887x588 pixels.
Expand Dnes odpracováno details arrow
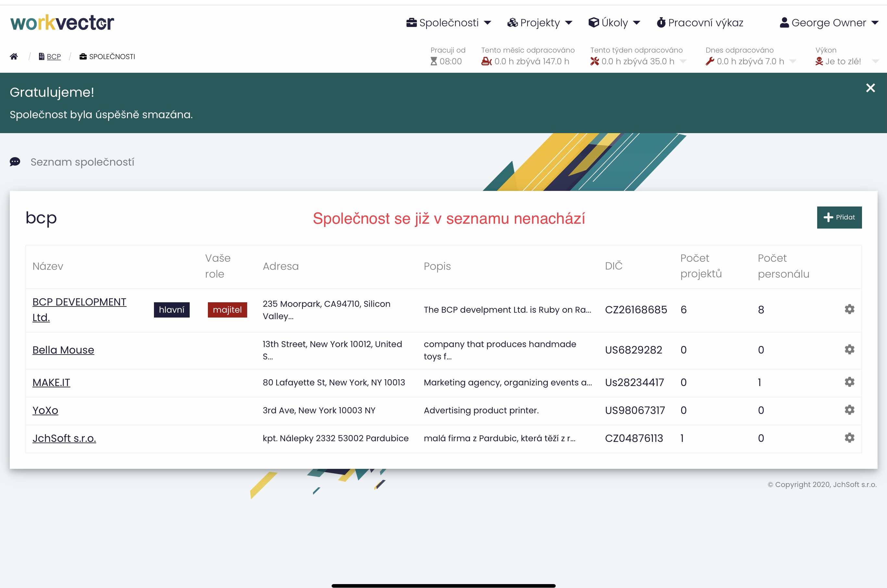pyautogui.click(x=793, y=61)
